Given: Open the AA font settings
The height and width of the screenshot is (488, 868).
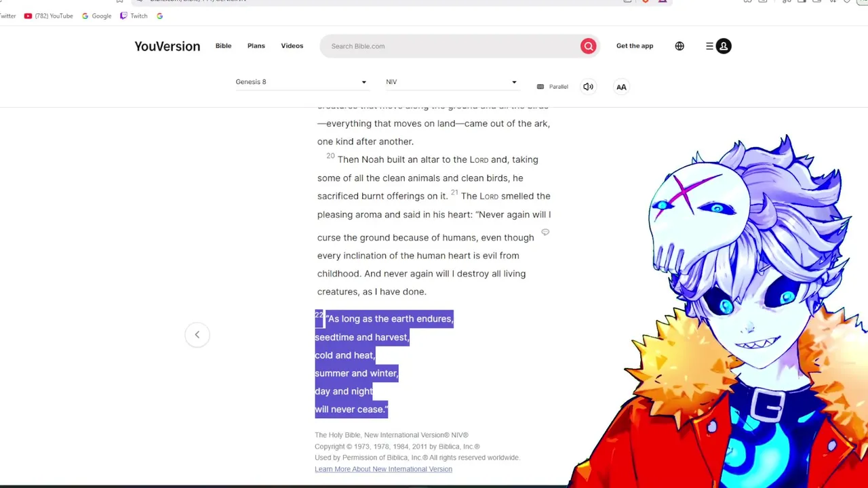Looking at the screenshot, I should coord(621,87).
